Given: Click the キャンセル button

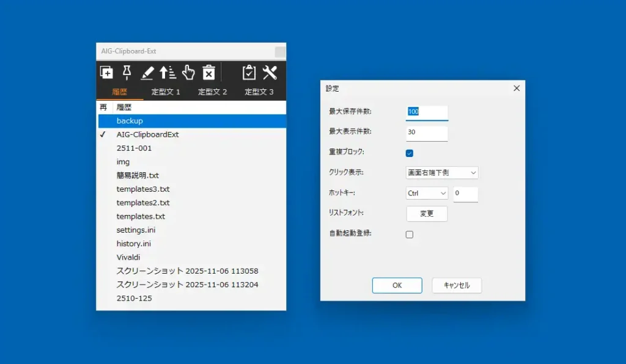Looking at the screenshot, I should pyautogui.click(x=457, y=285).
